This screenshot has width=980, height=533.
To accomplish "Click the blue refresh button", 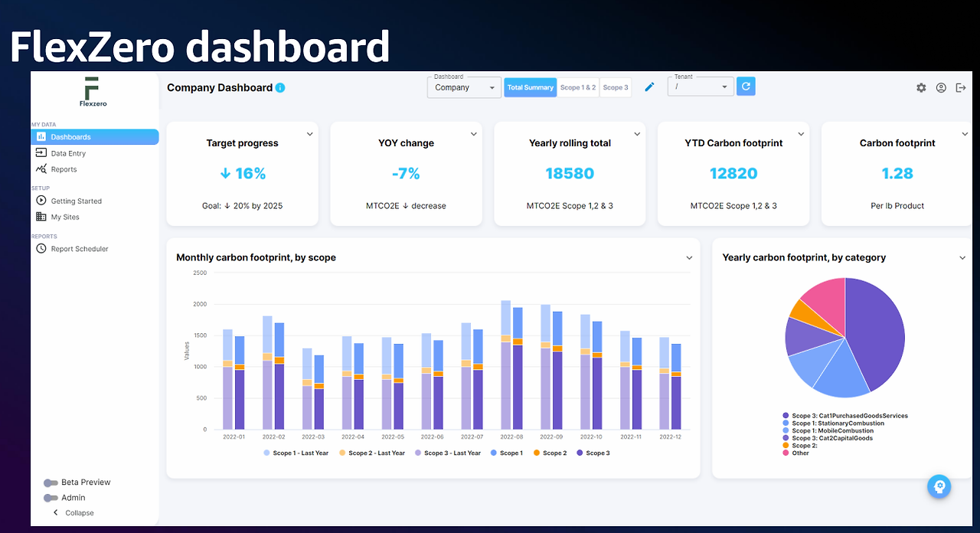I will [x=746, y=86].
